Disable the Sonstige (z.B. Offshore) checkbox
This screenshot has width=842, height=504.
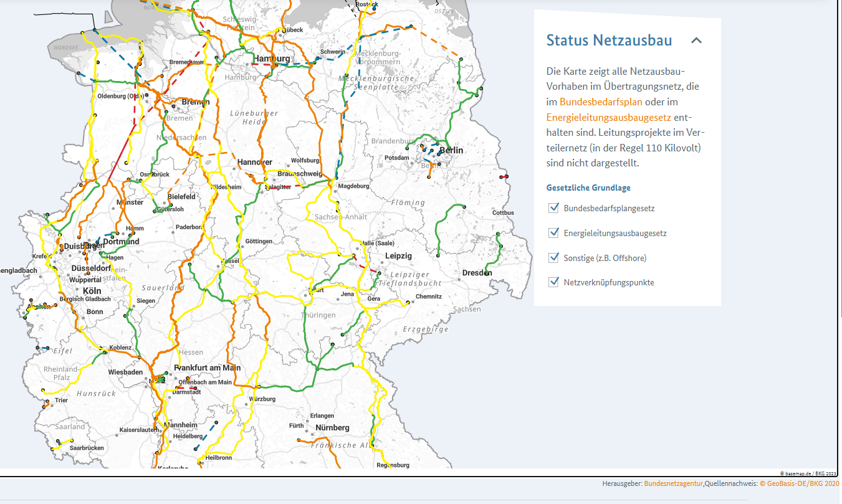pyautogui.click(x=553, y=258)
